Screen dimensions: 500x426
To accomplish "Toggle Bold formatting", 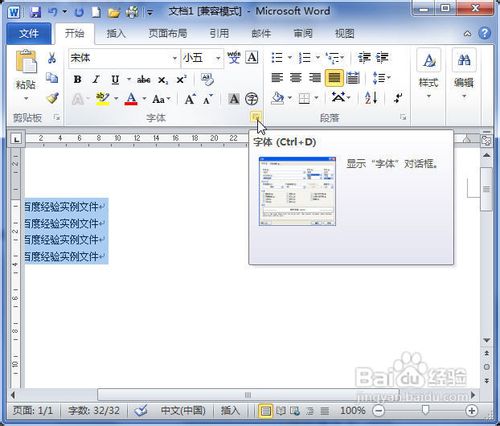I will tap(78, 80).
